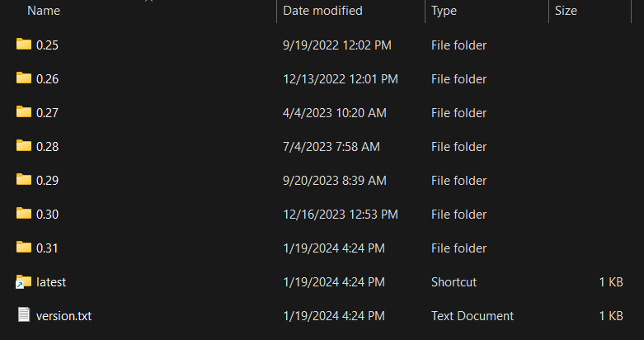Screen dimensions: 644x340
Task: Select the 0.25 folder icon
Action: pyautogui.click(x=24, y=44)
